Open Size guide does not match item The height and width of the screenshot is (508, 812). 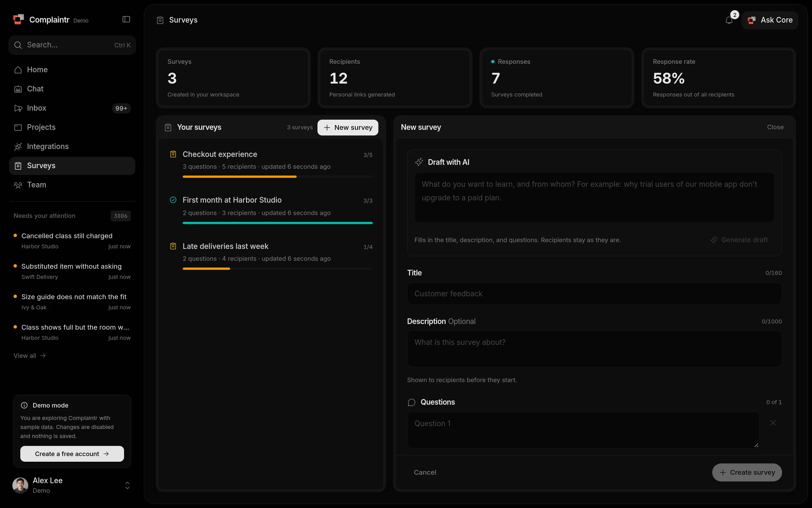pyautogui.click(x=72, y=302)
